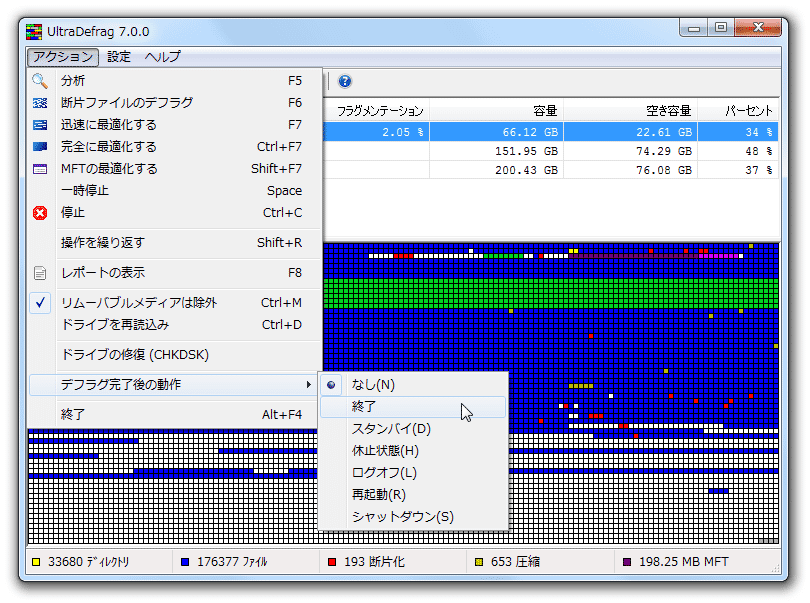This screenshot has width=810, height=603.
Task: Choose MFTの最適化する menu entry
Action: [x=175, y=169]
